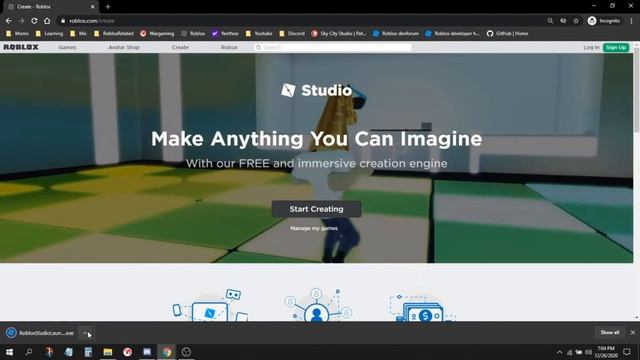Open the Youtube bookmark folder
640x360 pixels.
click(x=259, y=33)
